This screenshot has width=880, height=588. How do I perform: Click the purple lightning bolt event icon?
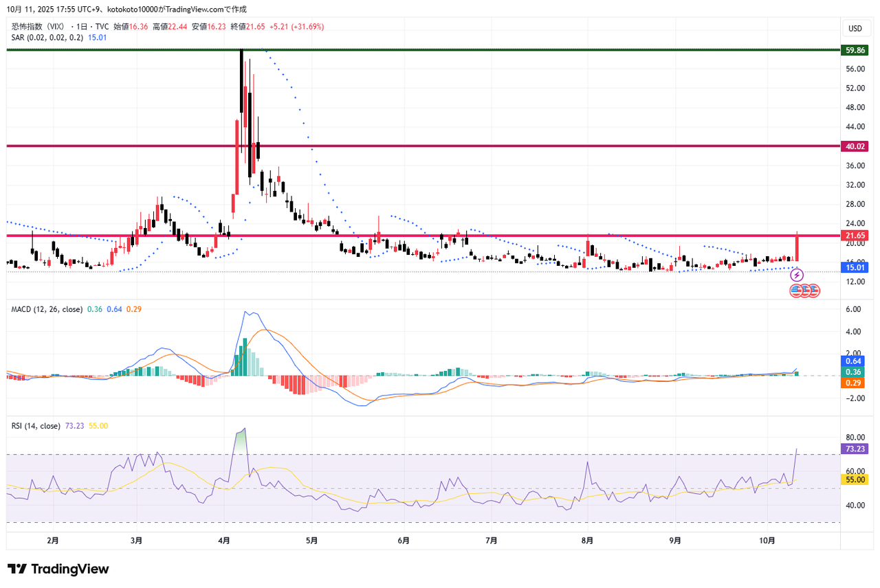tap(797, 275)
